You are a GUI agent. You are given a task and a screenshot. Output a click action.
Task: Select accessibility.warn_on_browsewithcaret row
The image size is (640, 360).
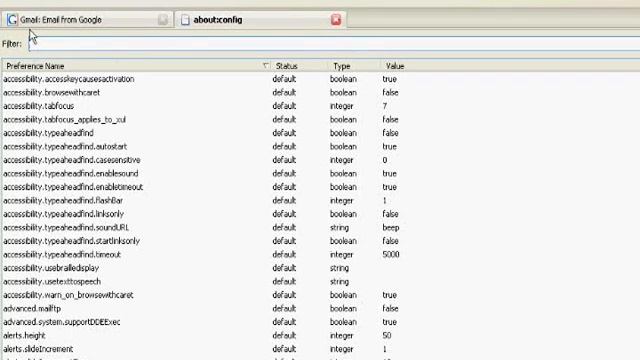tap(321, 295)
